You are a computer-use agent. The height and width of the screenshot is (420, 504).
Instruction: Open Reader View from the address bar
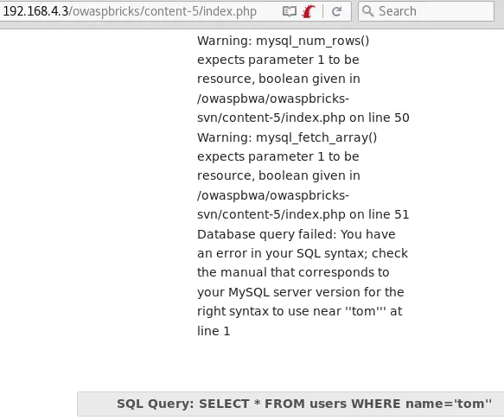pyautogui.click(x=290, y=11)
